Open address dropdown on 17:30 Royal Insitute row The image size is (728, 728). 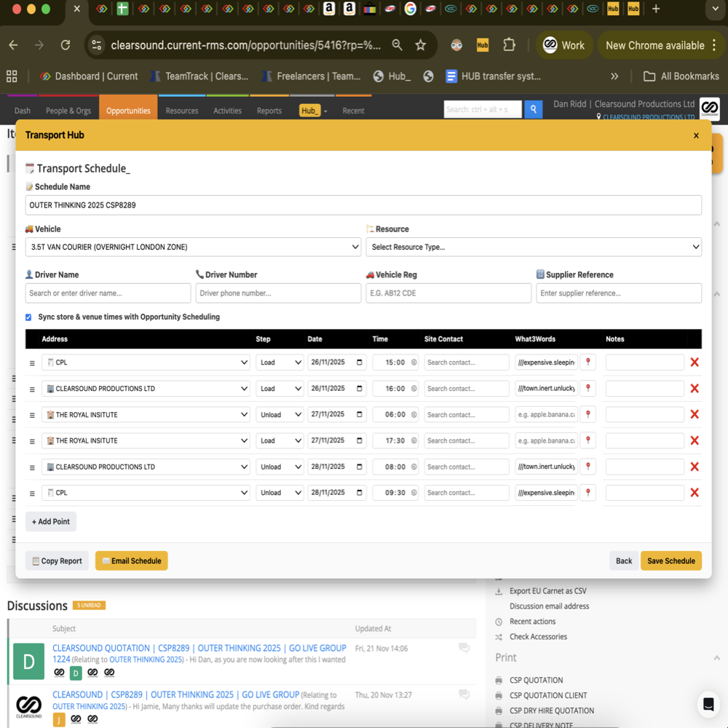click(146, 440)
